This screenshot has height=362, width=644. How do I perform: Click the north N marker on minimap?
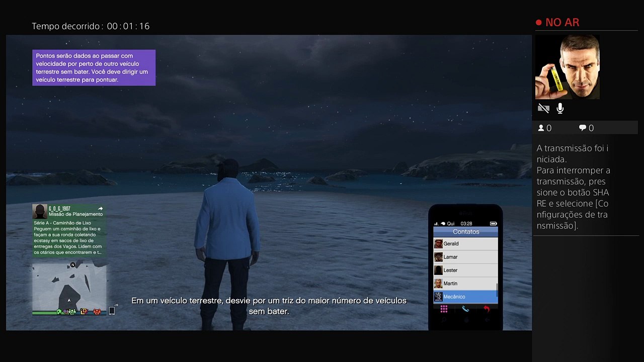[73, 265]
